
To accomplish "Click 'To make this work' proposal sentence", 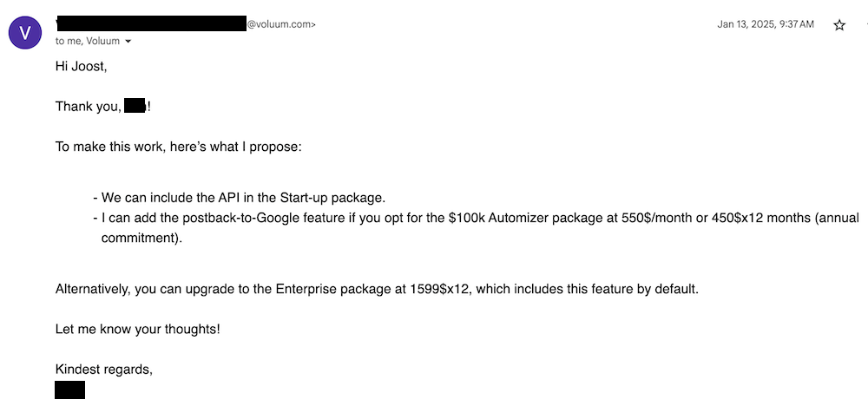I will [178, 146].
